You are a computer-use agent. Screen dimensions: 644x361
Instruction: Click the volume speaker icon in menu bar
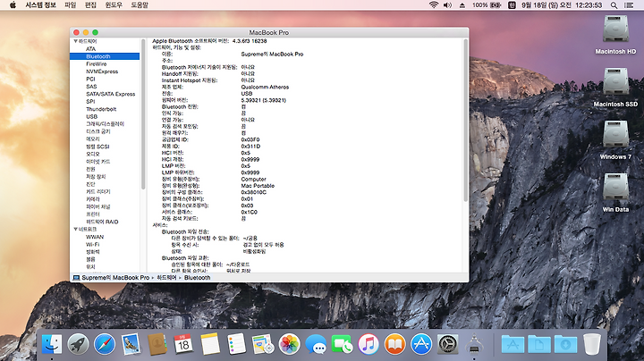click(x=448, y=5)
